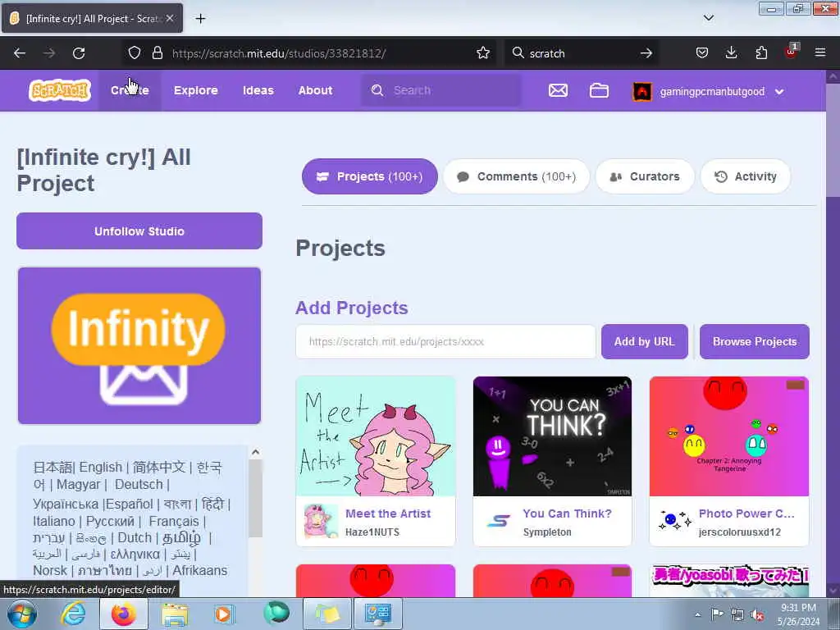Click the Scratch logo
Viewport: 840px width, 630px height.
point(59,90)
